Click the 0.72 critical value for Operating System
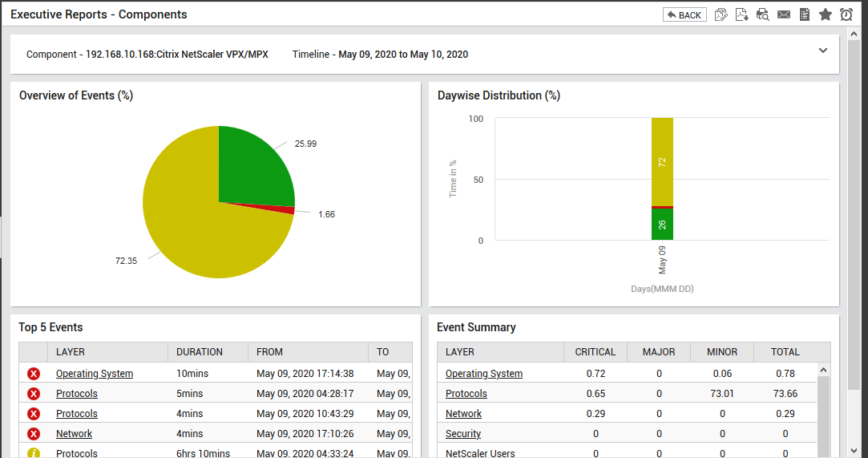This screenshot has width=868, height=458. (595, 374)
